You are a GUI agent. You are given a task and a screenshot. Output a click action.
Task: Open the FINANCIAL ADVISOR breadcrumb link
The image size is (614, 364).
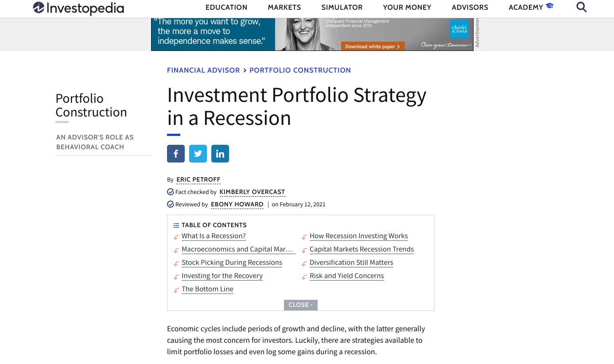click(203, 70)
